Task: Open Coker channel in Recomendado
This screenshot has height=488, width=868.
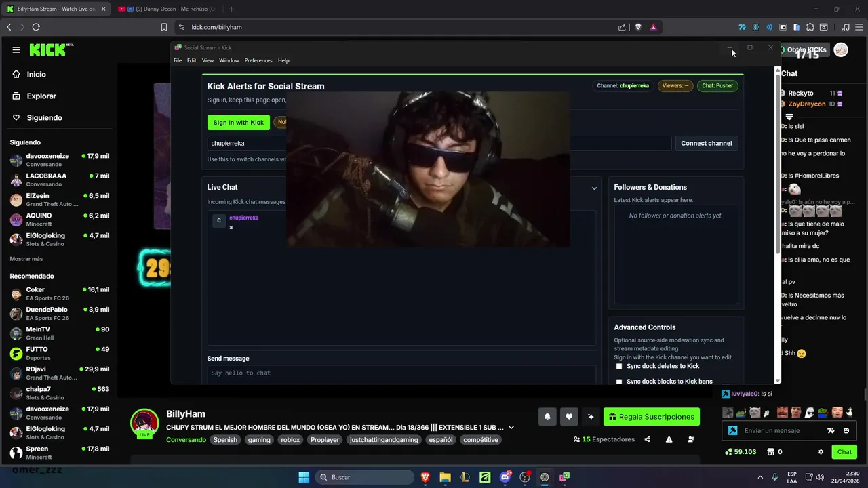Action: (60, 293)
